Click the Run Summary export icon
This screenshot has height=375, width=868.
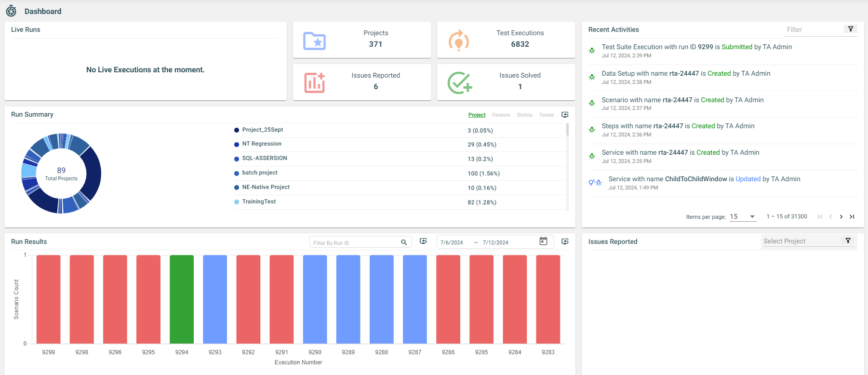565,115
